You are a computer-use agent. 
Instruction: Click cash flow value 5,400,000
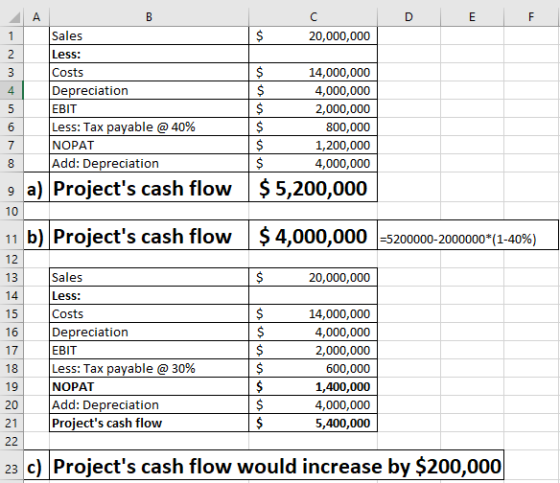point(313,423)
